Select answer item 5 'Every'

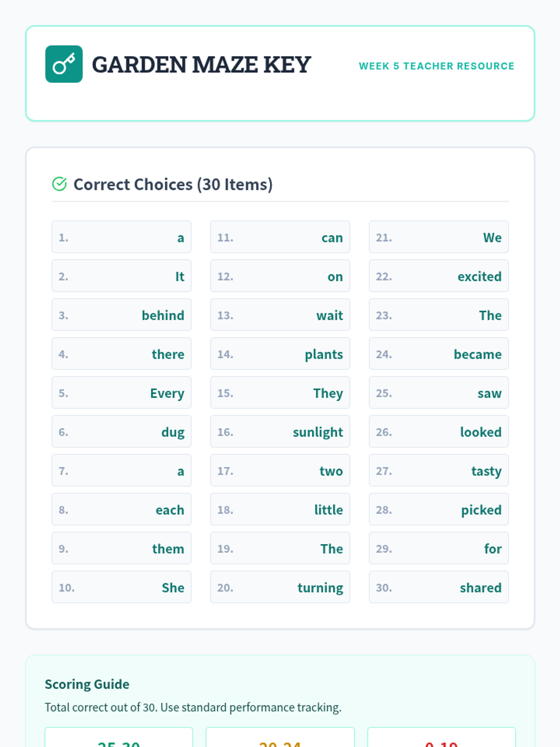pyautogui.click(x=121, y=393)
